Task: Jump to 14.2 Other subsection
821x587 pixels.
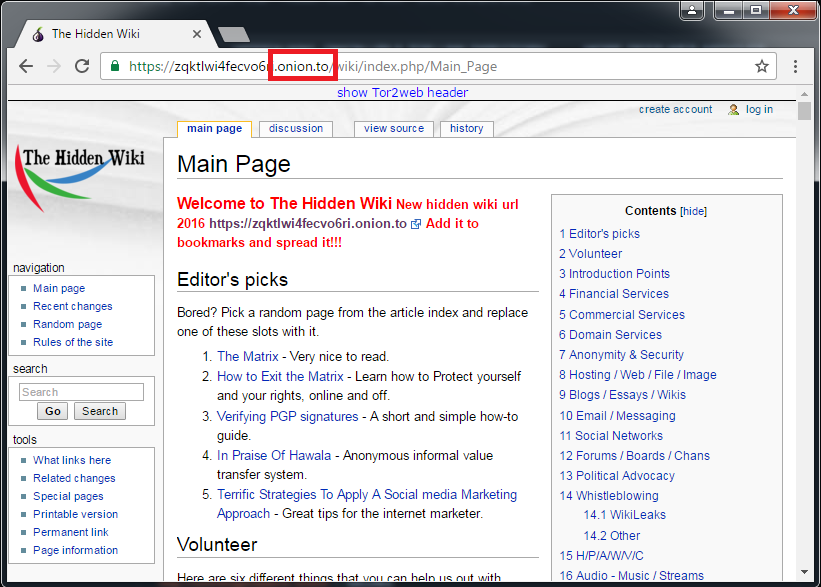Action: [x=612, y=536]
